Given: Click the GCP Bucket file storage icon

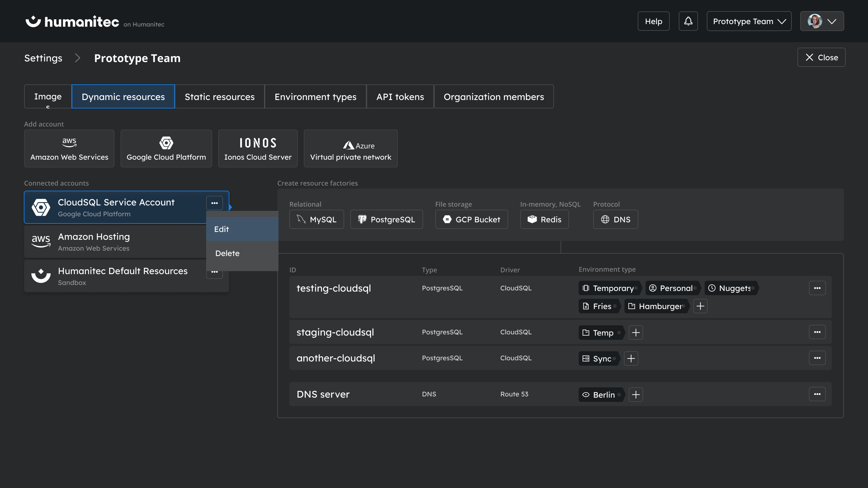Looking at the screenshot, I should (x=447, y=219).
